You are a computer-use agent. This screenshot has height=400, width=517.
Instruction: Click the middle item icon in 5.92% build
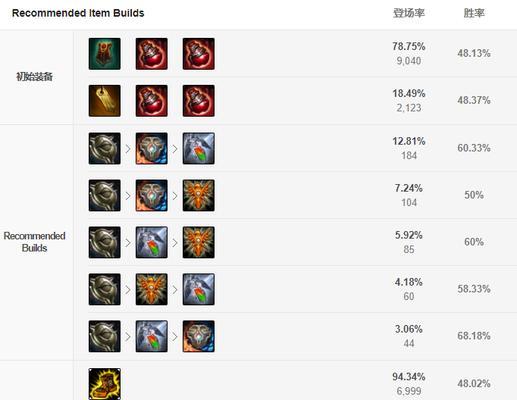point(152,242)
